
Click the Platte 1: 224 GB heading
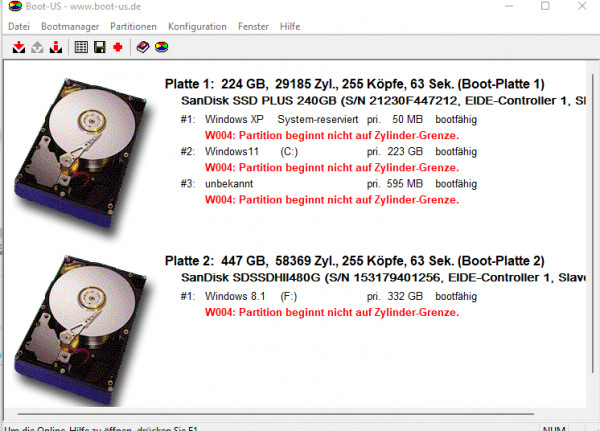pyautogui.click(x=354, y=84)
